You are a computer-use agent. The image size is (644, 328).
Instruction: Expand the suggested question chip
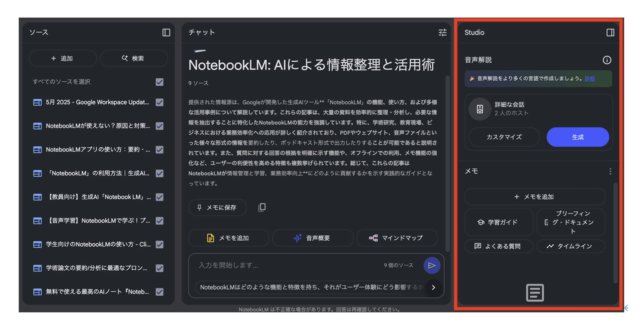tap(433, 288)
